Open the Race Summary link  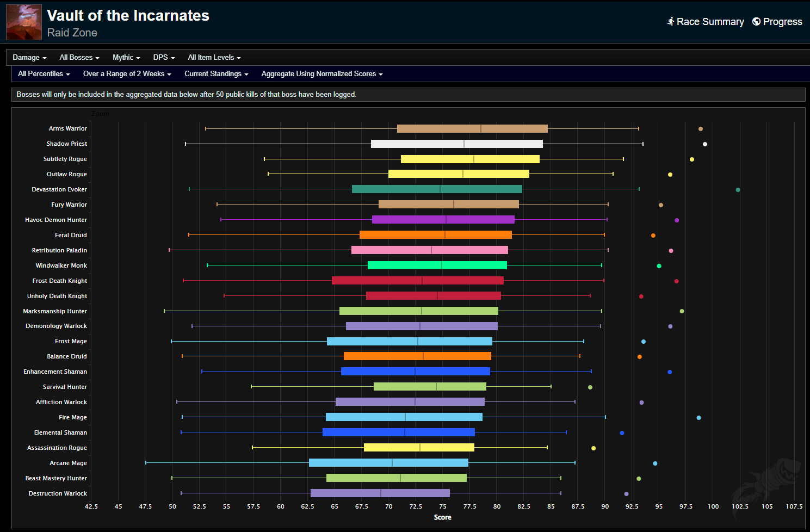pyautogui.click(x=706, y=21)
